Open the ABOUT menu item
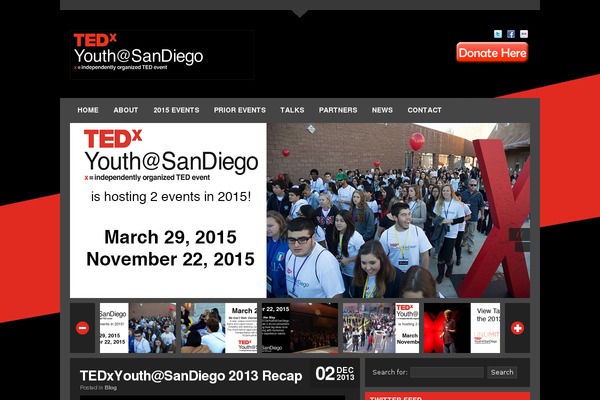600x400 pixels. (x=126, y=110)
